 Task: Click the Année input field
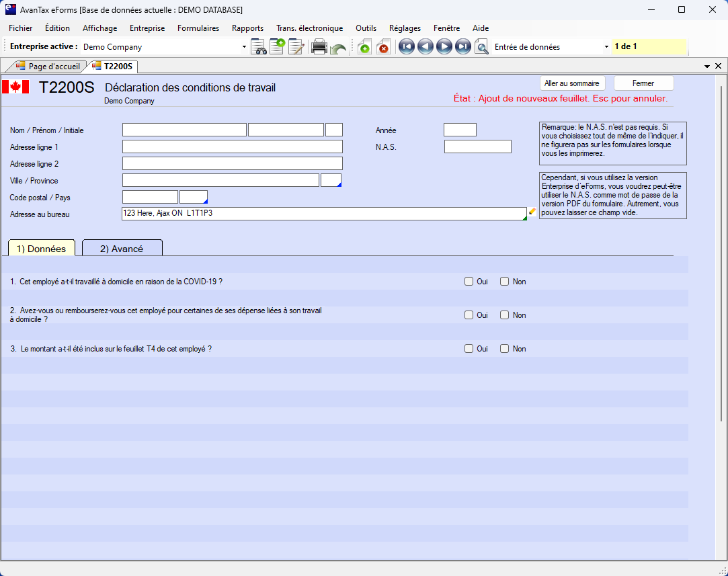(x=460, y=130)
